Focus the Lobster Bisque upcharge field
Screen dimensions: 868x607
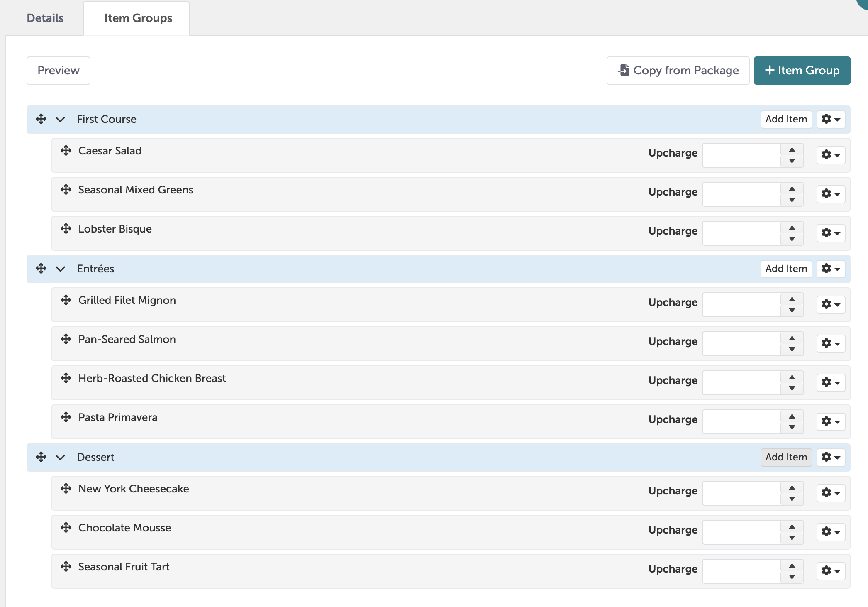pos(741,233)
